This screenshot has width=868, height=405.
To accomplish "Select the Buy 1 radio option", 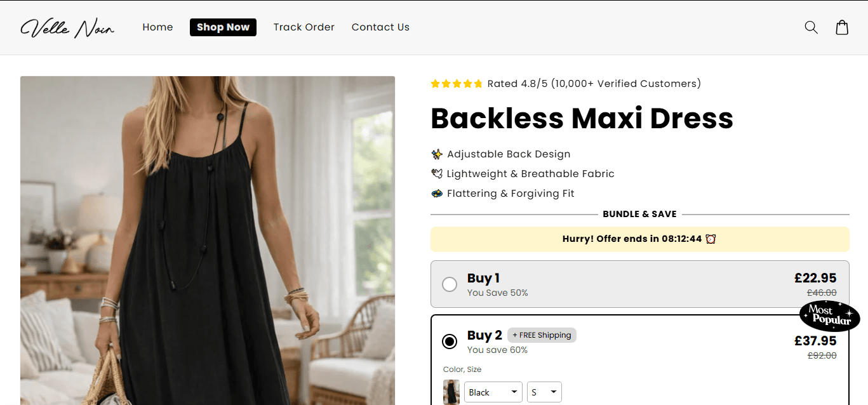I will pyautogui.click(x=450, y=284).
